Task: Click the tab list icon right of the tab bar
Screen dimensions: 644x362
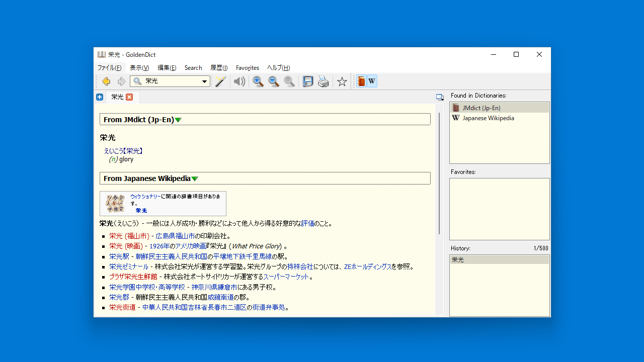Action: click(x=440, y=97)
